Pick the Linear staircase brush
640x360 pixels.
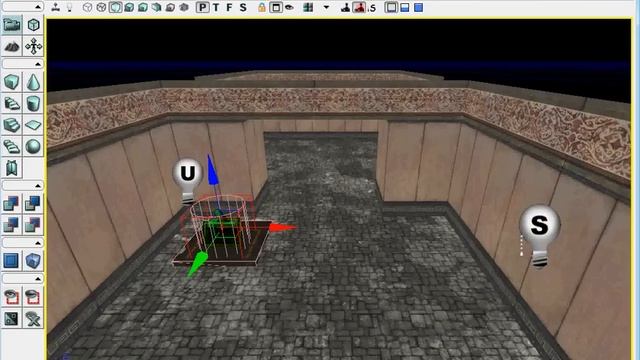(11, 125)
